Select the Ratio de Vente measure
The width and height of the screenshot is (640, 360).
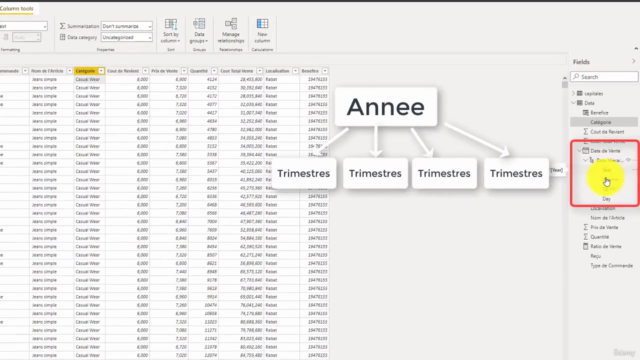click(606, 247)
